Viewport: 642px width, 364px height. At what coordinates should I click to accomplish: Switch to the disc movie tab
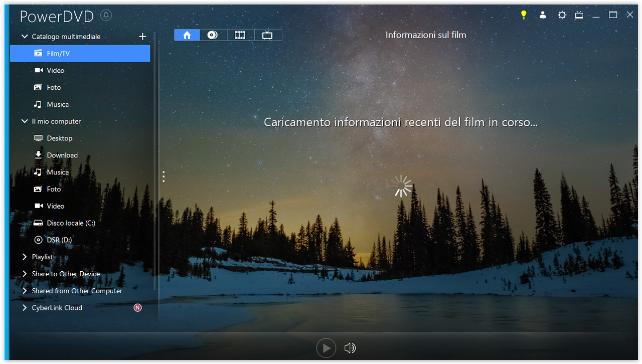[x=213, y=35]
